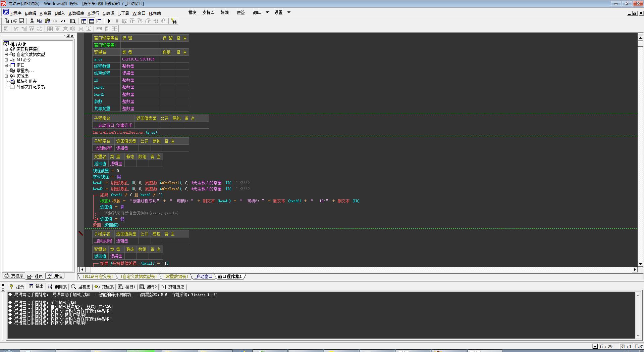Toggle the left work panel layout icon

pos(84,21)
